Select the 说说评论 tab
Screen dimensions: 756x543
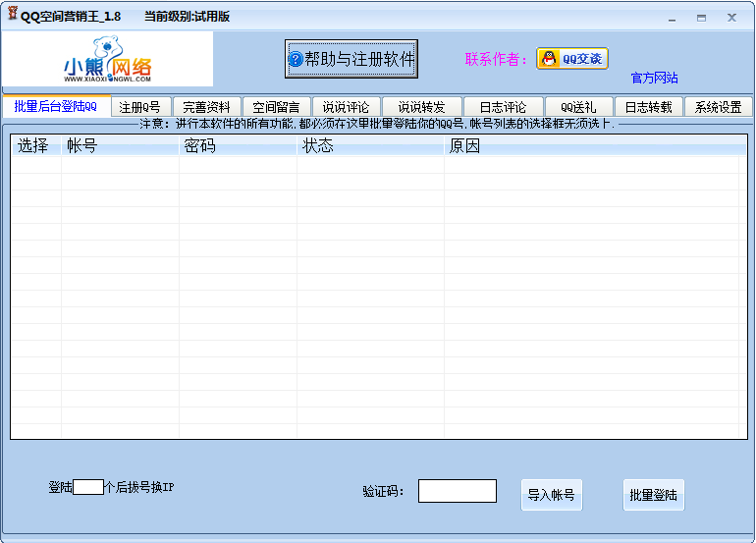pyautogui.click(x=347, y=107)
